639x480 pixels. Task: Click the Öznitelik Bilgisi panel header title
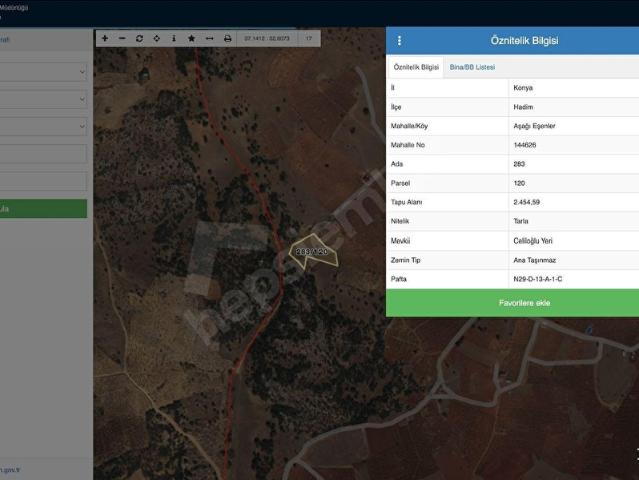[x=524, y=40]
